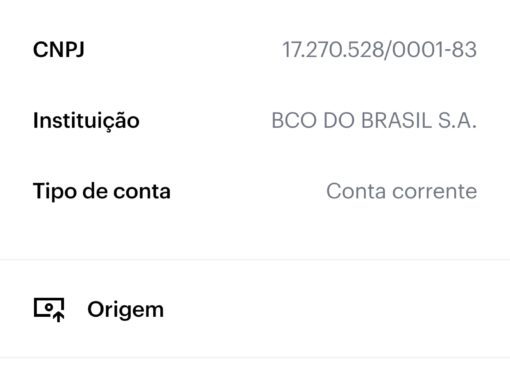Screen dimensions: 510x382
Task: Click the word BRASIL in institution name
Action: click(x=397, y=120)
